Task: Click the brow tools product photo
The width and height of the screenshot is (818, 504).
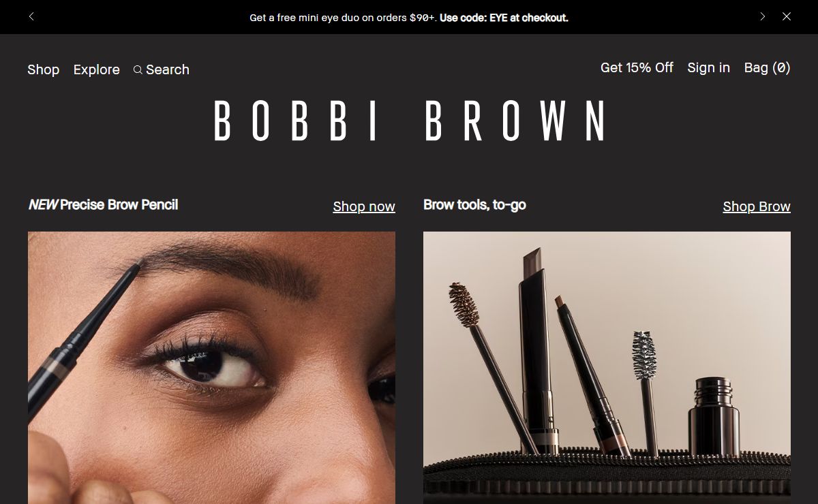Action: pos(607,368)
